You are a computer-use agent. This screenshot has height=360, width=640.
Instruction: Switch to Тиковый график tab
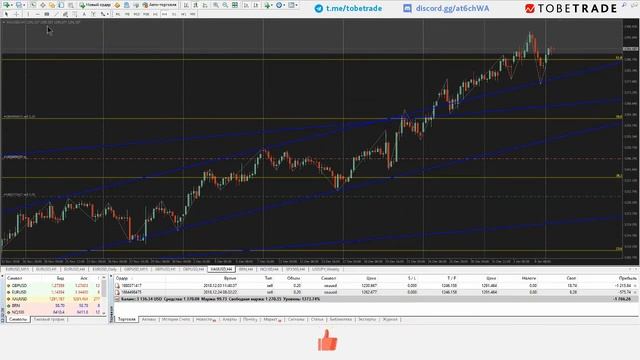pyautogui.click(x=49, y=319)
